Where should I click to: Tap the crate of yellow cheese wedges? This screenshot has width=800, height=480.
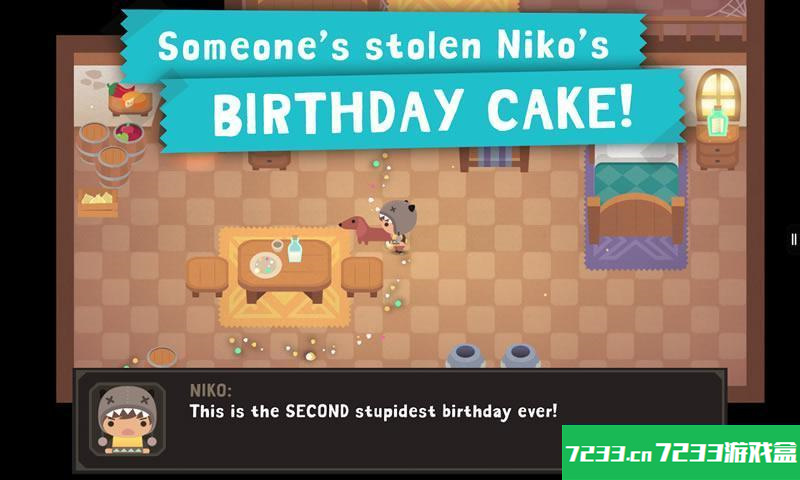[x=97, y=202]
